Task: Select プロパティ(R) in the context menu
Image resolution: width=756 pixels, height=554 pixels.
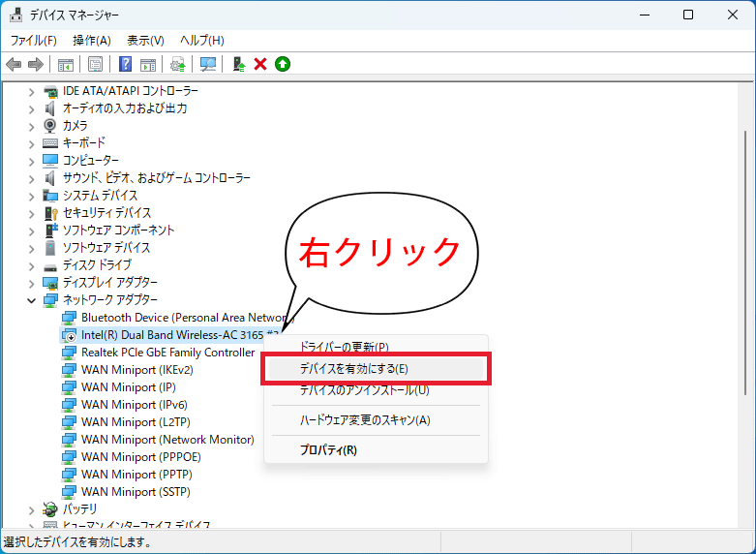Action: coord(328,450)
